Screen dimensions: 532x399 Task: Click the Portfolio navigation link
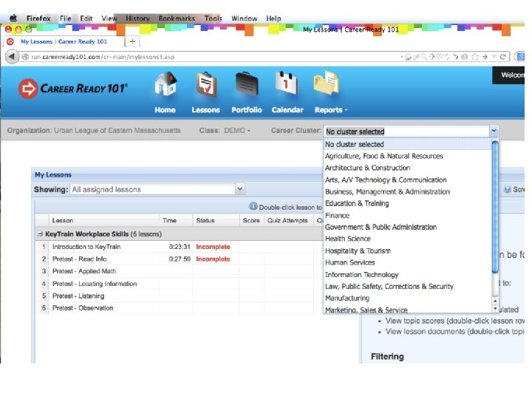[247, 110]
